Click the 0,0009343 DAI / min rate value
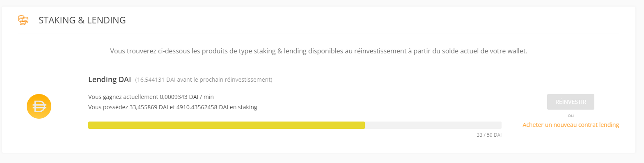This screenshot has height=163, width=644. point(187,97)
